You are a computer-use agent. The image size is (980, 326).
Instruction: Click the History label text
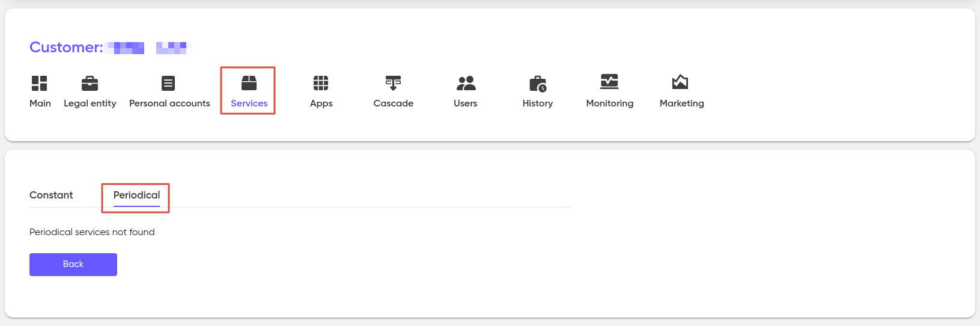click(x=538, y=103)
